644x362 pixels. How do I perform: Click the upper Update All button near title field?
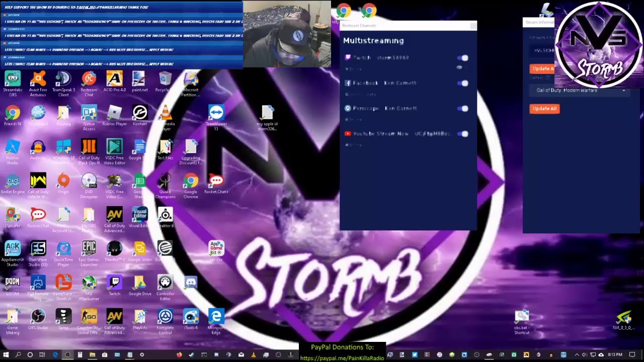542,69
